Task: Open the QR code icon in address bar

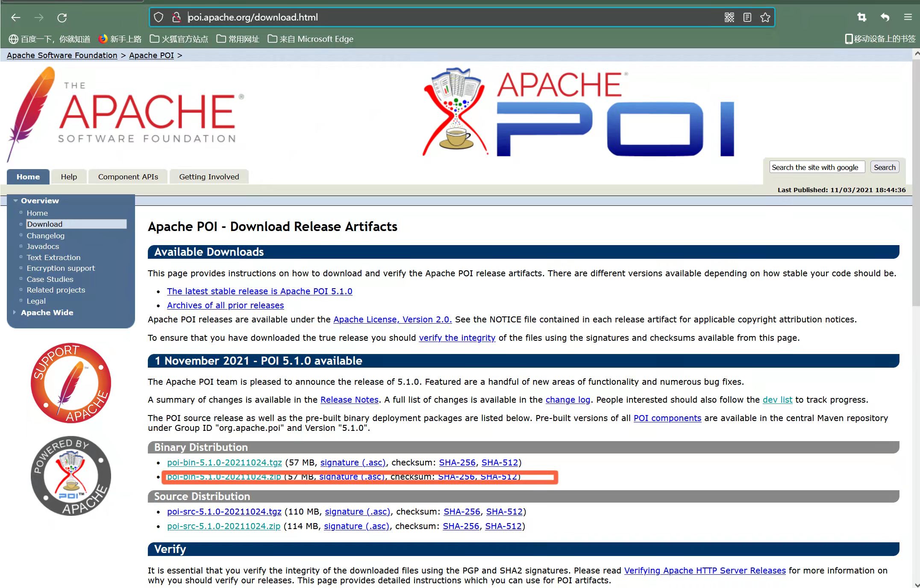Action: point(729,18)
